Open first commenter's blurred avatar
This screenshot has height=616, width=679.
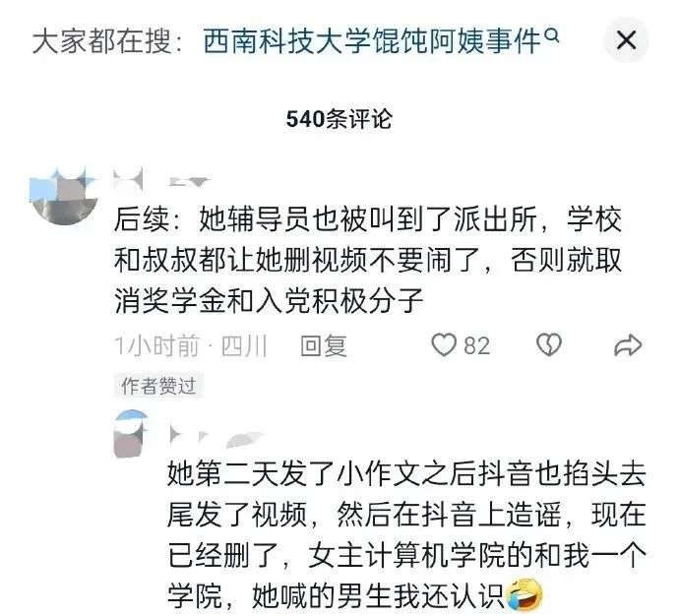coord(64,196)
